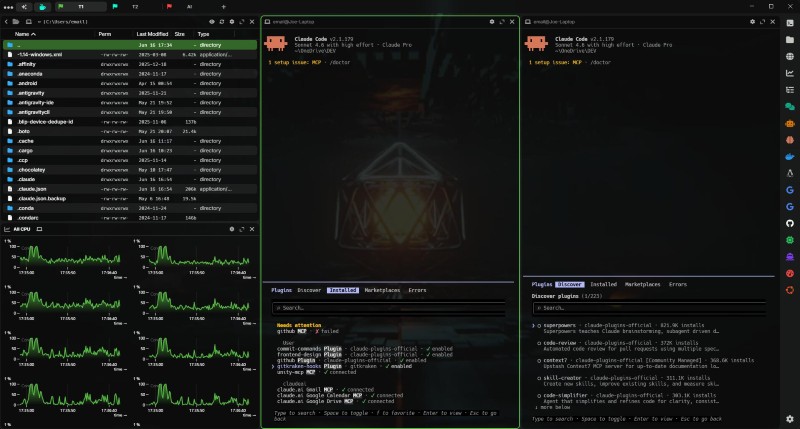Toggle the skill-creator plugin radio

click(x=539, y=378)
